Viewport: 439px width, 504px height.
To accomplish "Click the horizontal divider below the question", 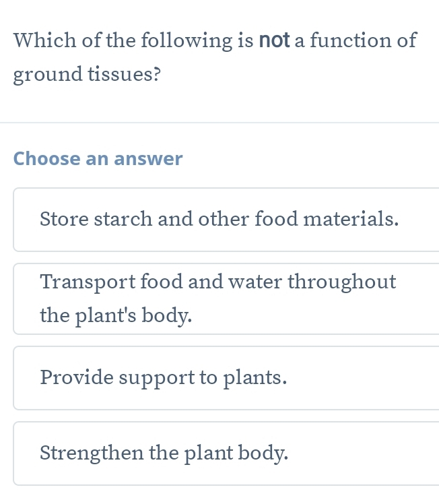I will (219, 123).
